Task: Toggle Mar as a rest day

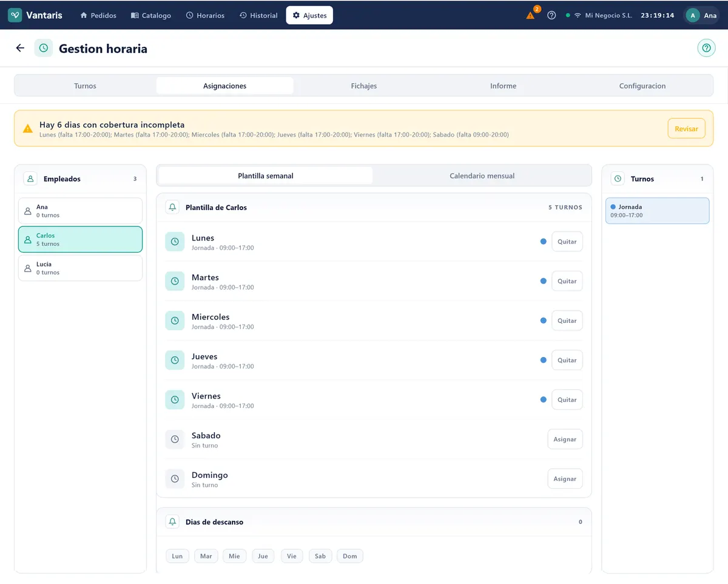Action: tap(206, 555)
